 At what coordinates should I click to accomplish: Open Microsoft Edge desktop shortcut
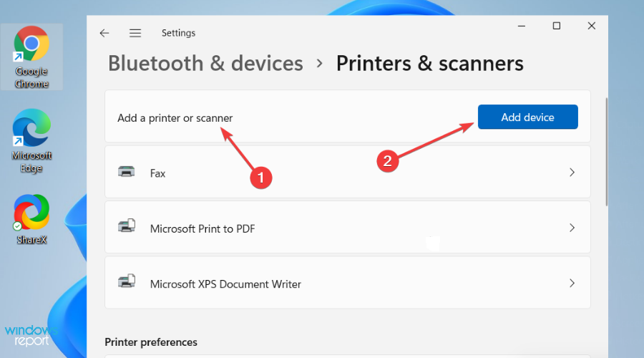tap(31, 140)
